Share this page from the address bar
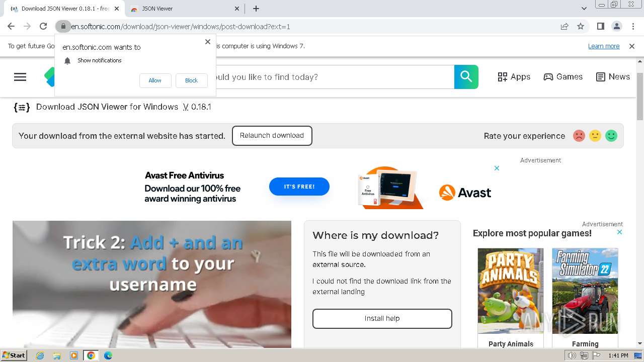644x362 pixels. click(565, 26)
